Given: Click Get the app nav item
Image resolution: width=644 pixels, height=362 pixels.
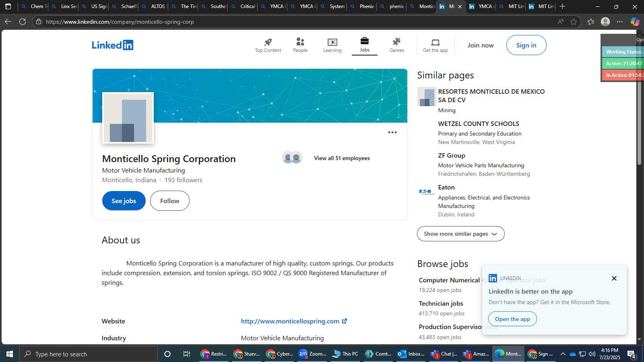Looking at the screenshot, I should click(x=435, y=45).
